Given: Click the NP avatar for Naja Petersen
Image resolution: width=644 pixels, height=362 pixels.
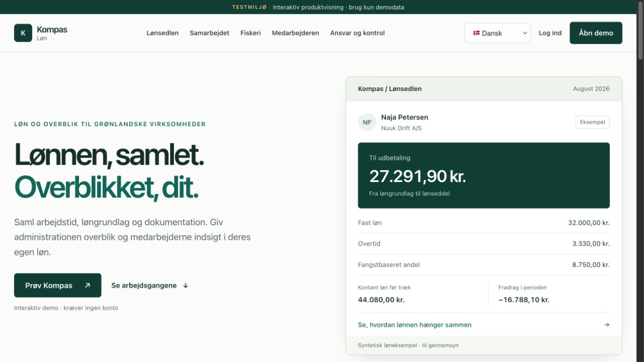Looking at the screenshot, I should coord(367,122).
